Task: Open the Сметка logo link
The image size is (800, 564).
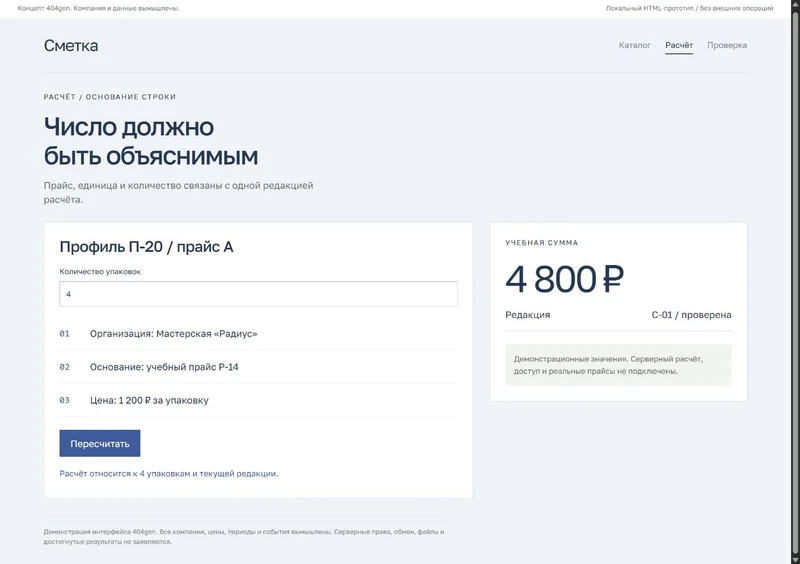Action: click(x=71, y=45)
